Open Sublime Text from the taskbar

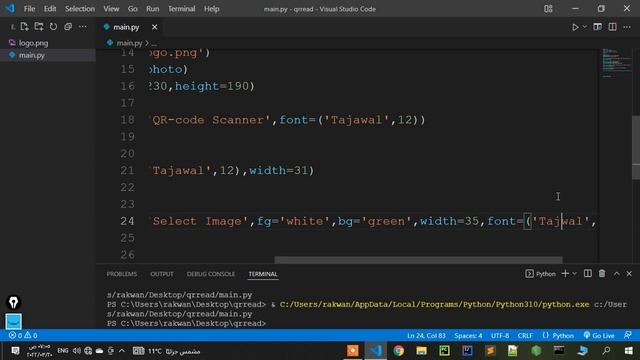pos(490,351)
